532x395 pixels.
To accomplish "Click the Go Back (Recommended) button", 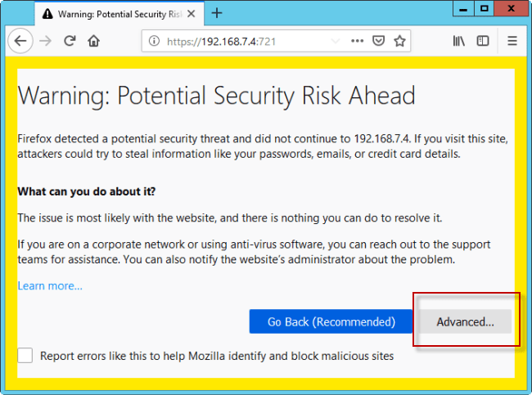I will (x=331, y=321).
